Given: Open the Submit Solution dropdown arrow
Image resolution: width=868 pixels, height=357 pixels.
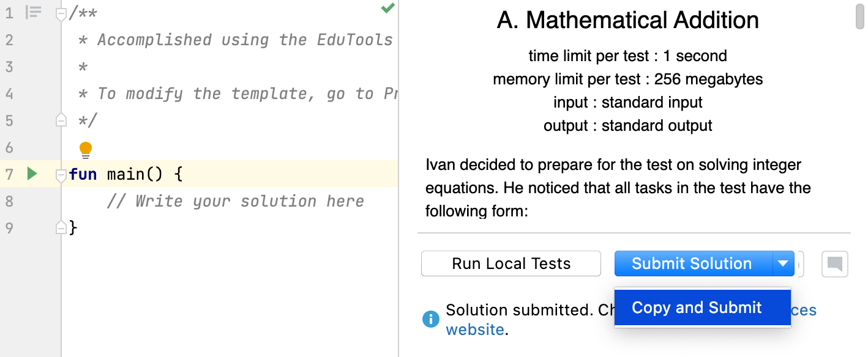Looking at the screenshot, I should point(783,264).
